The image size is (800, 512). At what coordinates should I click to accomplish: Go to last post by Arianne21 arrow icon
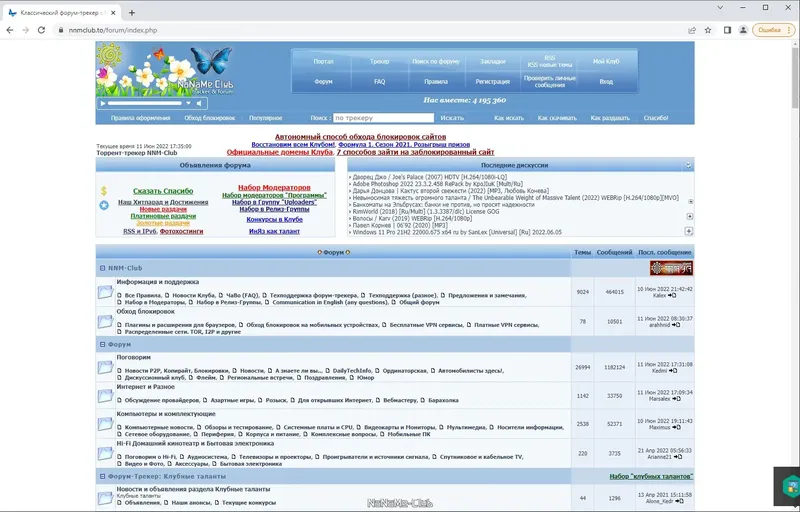[678, 457]
